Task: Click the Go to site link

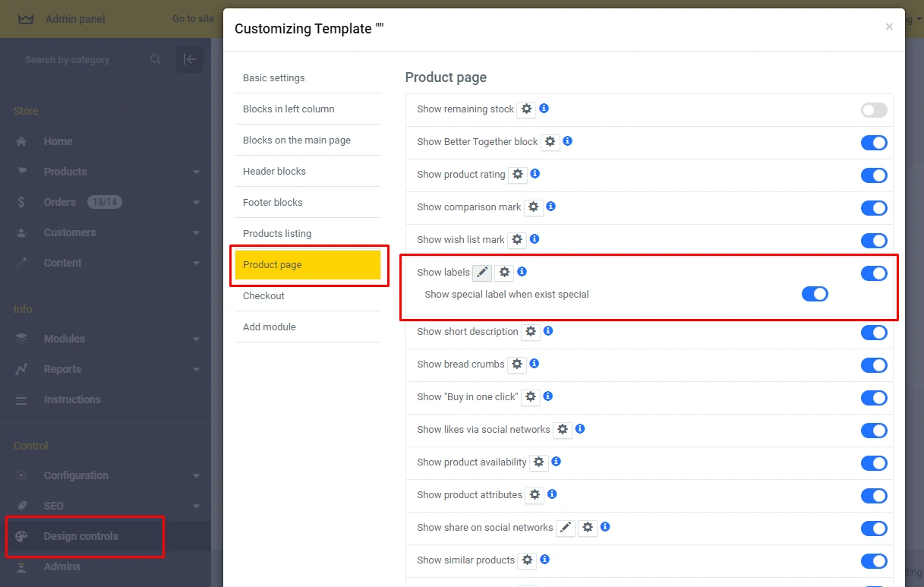Action: pos(193,19)
